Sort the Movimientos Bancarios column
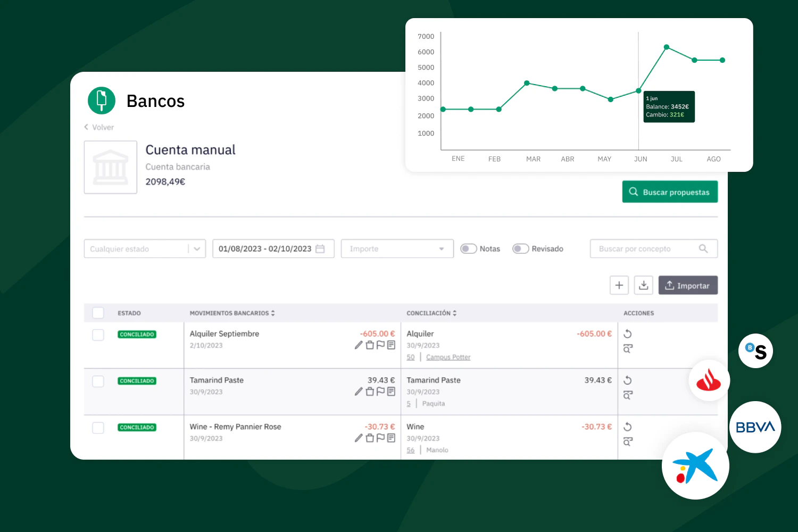 (x=272, y=313)
